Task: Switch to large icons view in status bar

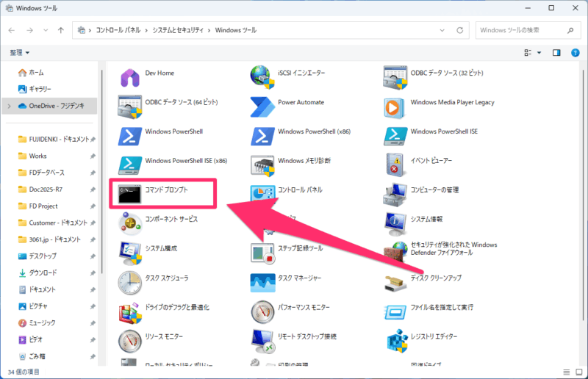Action: tap(579, 372)
